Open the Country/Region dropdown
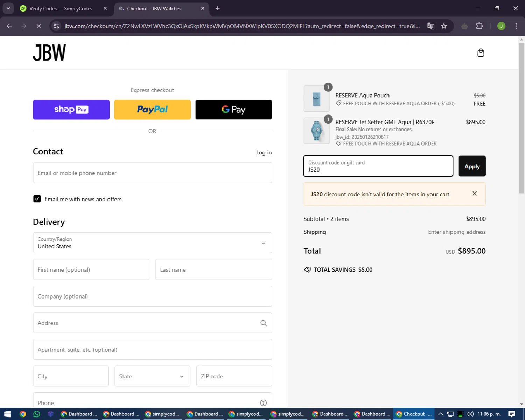The width and height of the screenshot is (525, 420). [152, 243]
